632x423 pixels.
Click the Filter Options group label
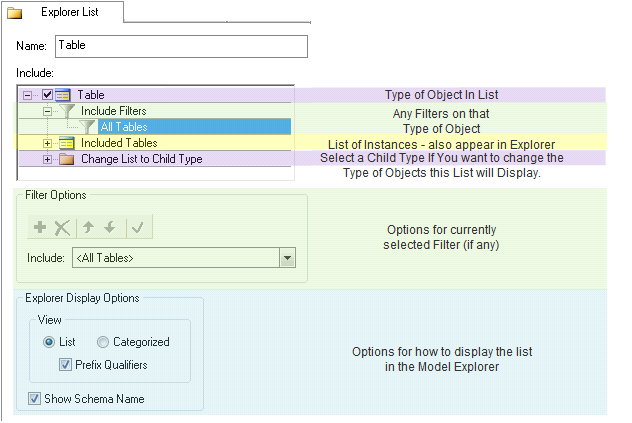pos(56,195)
